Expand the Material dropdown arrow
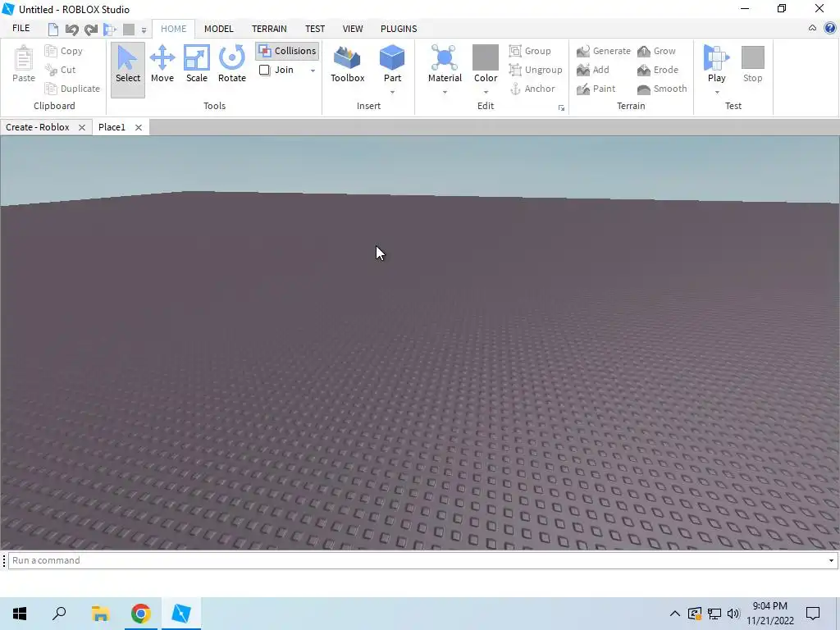 click(x=445, y=92)
